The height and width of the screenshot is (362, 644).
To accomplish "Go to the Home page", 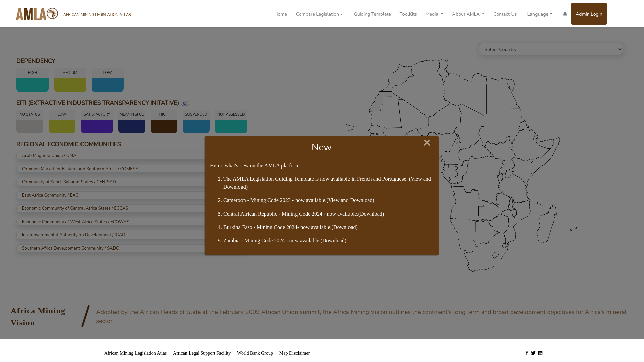I will 280,14.
